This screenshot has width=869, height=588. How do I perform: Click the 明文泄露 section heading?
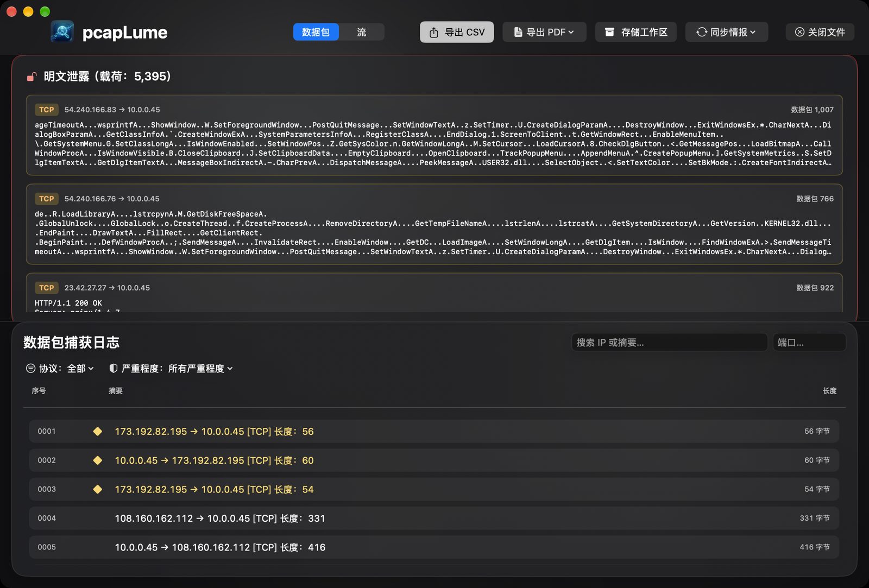pyautogui.click(x=108, y=77)
